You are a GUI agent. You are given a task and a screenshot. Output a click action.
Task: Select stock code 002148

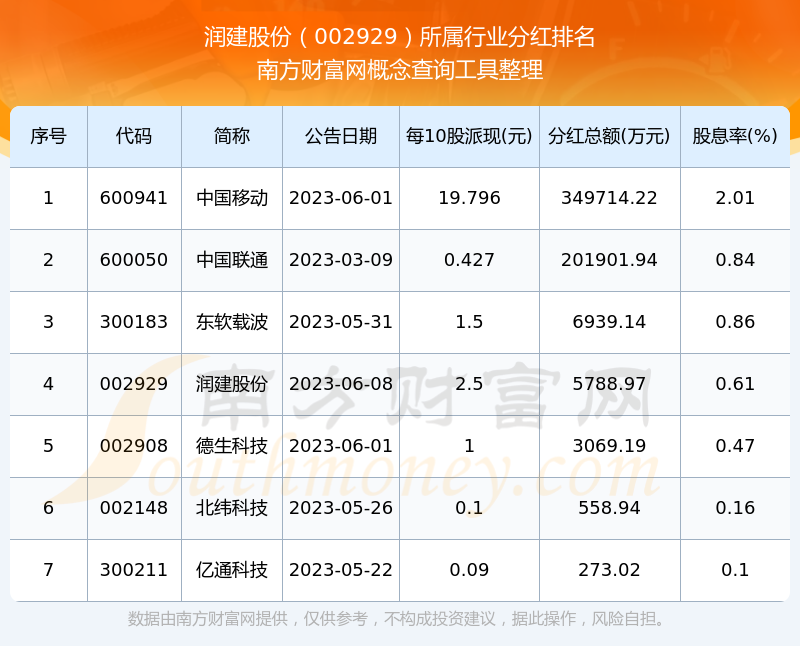pos(134,508)
